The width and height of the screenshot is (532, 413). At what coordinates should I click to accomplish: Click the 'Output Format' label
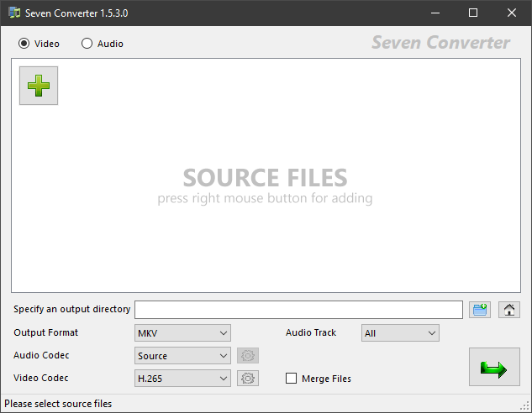point(45,332)
